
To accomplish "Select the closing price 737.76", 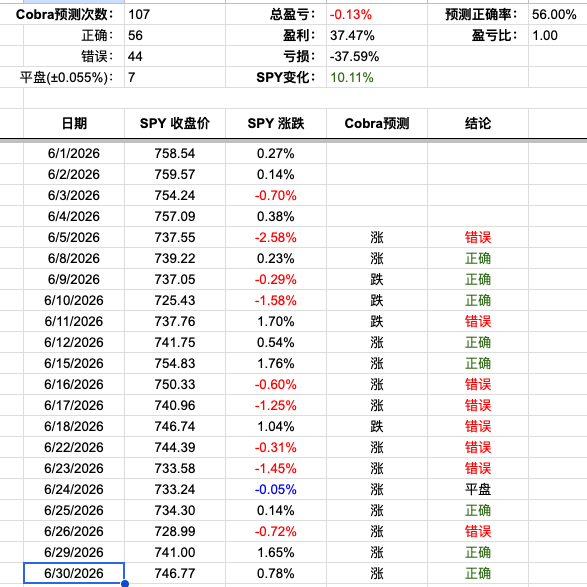I will [175, 321].
